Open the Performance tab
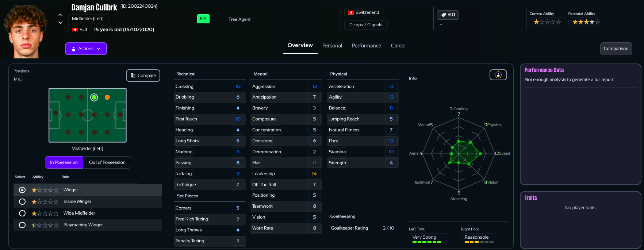The height and width of the screenshot is (250, 644). click(x=367, y=46)
